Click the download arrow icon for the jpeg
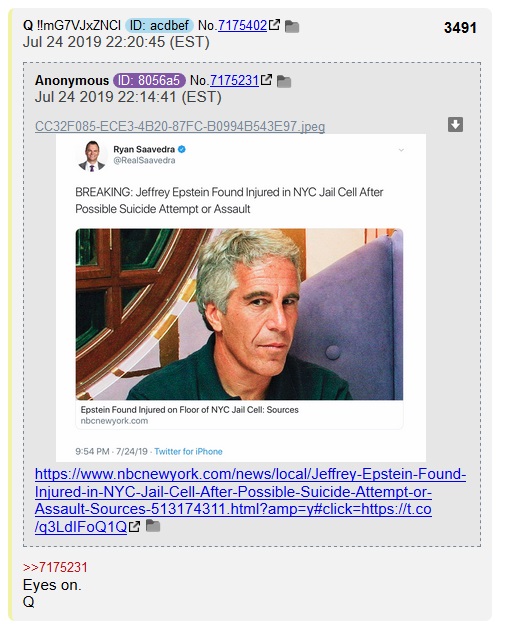512x631 pixels. pos(455,124)
